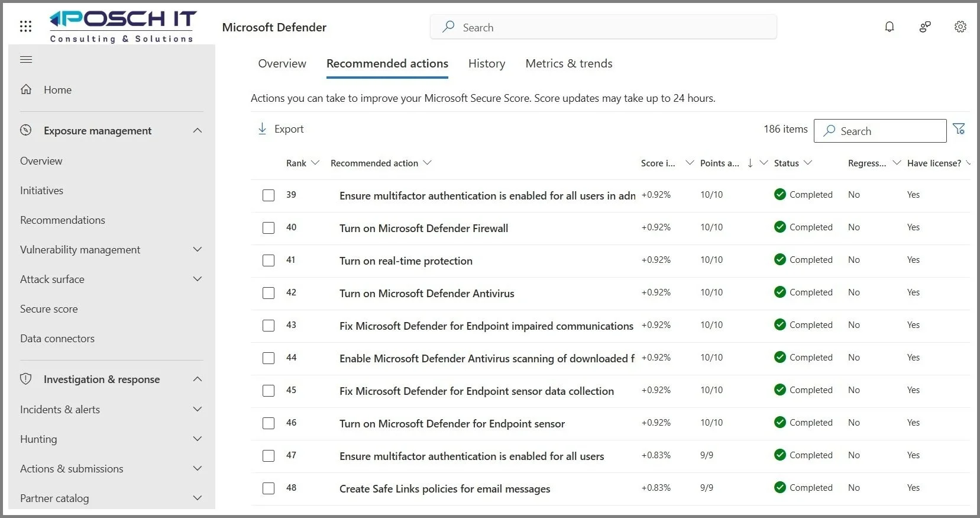The width and height of the screenshot is (980, 518).
Task: Select Turn on Microsoft Defender Antivirus checkbox
Action: pos(269,293)
